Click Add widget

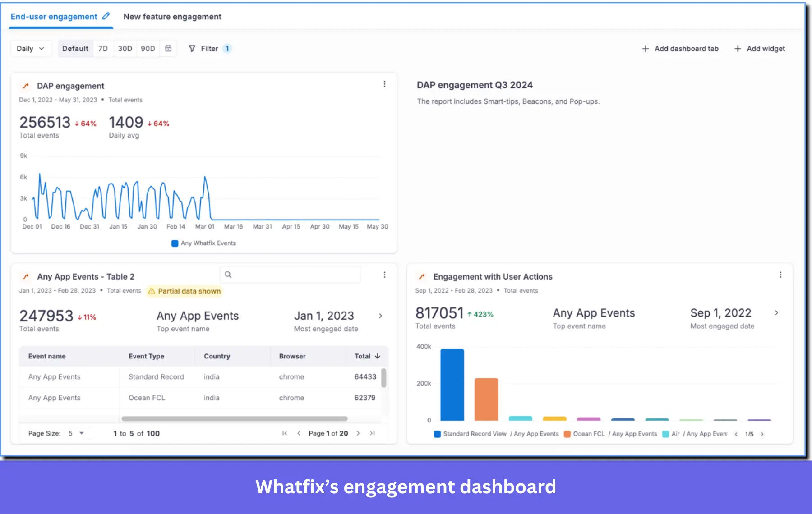[x=760, y=48]
